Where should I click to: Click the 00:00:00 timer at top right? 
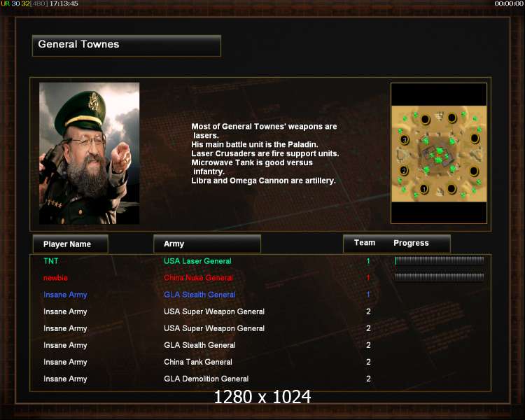click(x=509, y=3)
